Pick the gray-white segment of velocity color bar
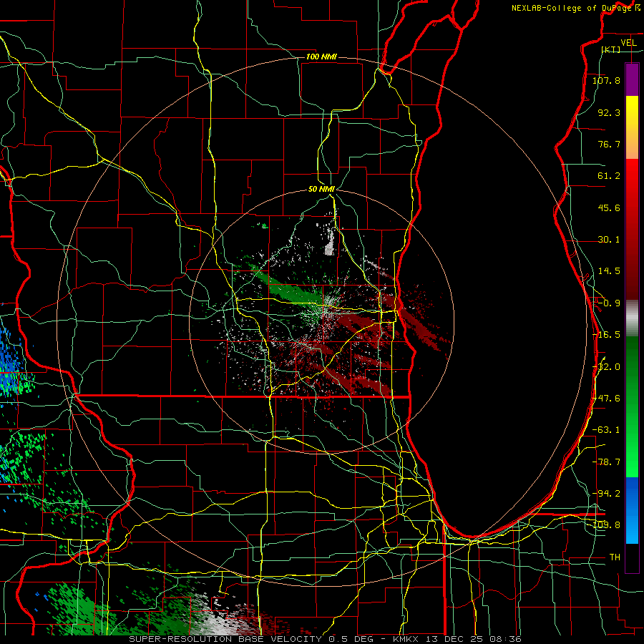This screenshot has height=644, width=644. coord(632,318)
